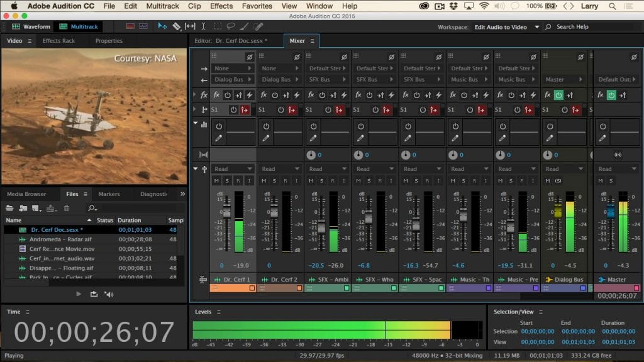Viewport: 644px width, 362px height.
Task: Click the play preview icon below the file list
Action: pyautogui.click(x=78, y=293)
